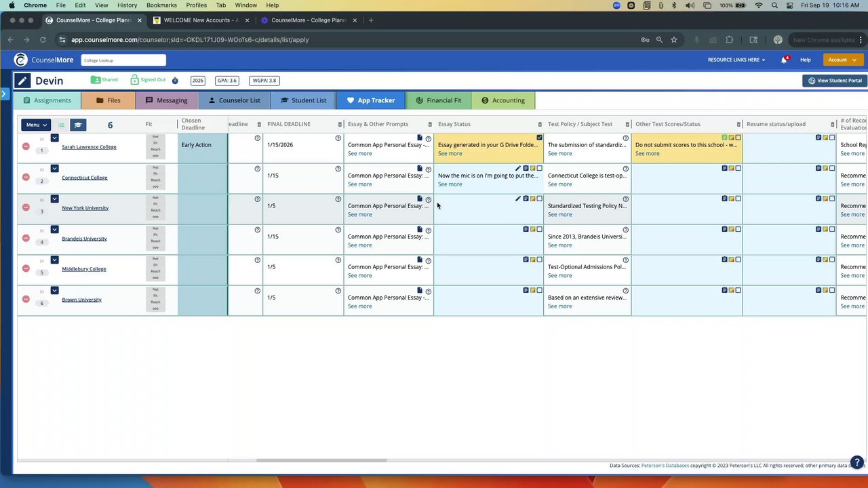The image size is (868, 488).
Task: Check Sarah Lawrence other test scores checkbox
Action: click(x=738, y=138)
